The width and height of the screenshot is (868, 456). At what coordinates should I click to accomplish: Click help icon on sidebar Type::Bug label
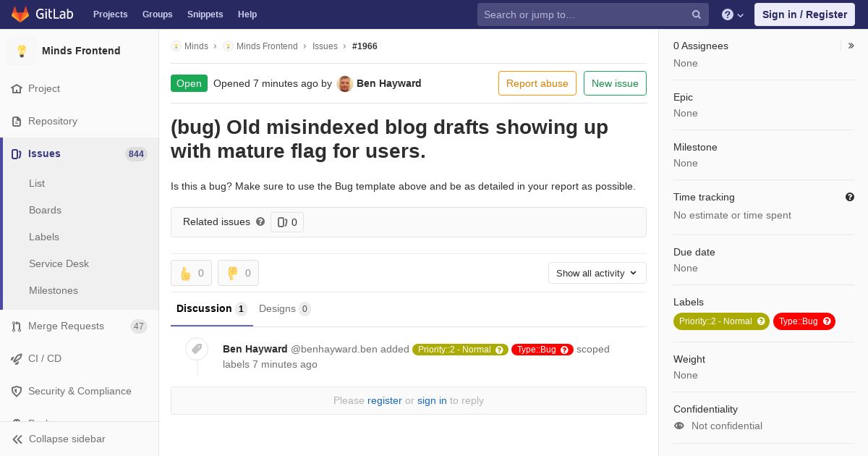pos(827,321)
